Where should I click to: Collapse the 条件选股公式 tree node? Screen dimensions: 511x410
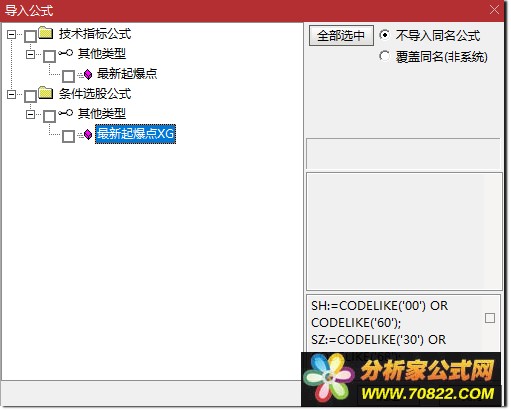click(x=12, y=94)
